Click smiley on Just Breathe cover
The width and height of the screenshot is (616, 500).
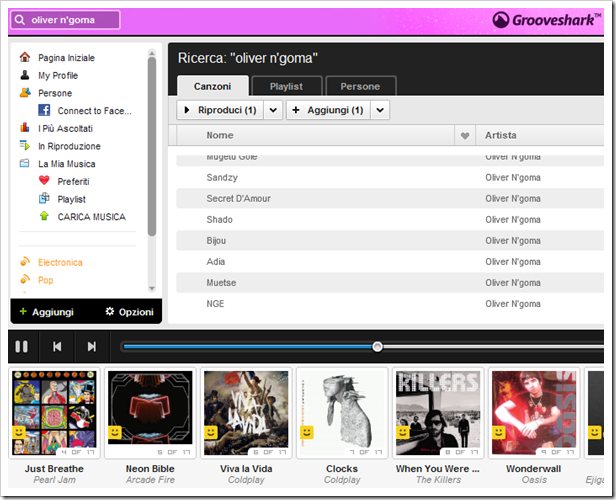click(18, 432)
